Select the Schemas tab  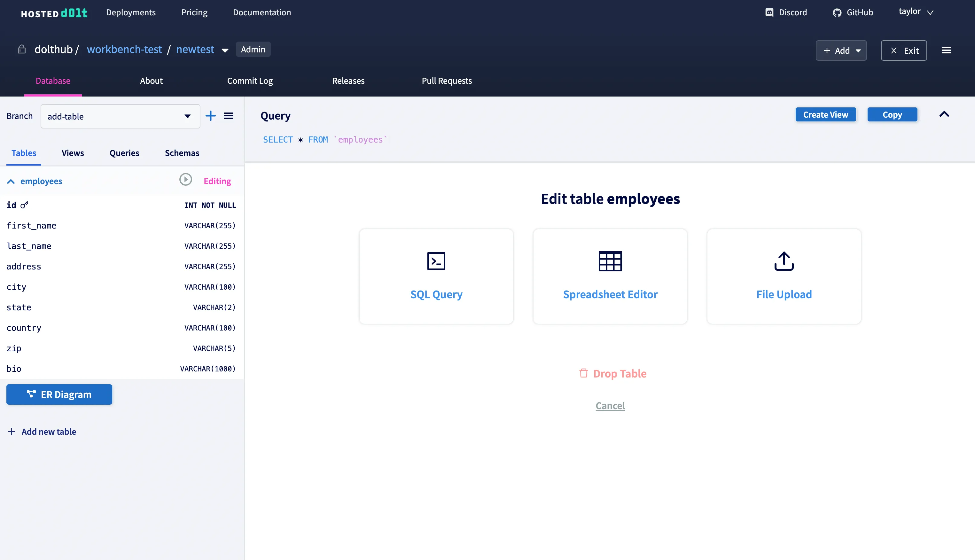click(182, 153)
